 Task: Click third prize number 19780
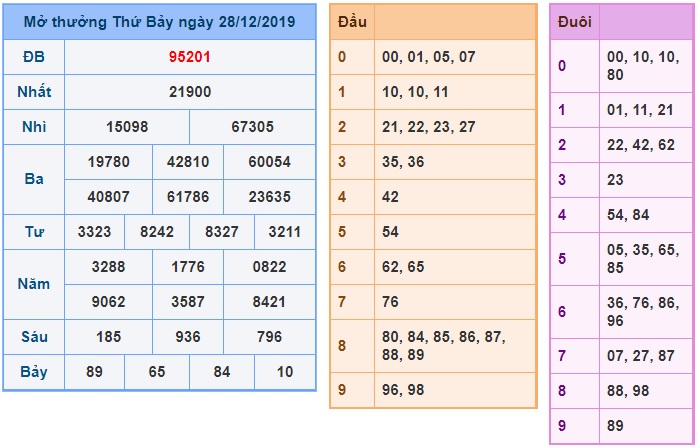point(108,162)
